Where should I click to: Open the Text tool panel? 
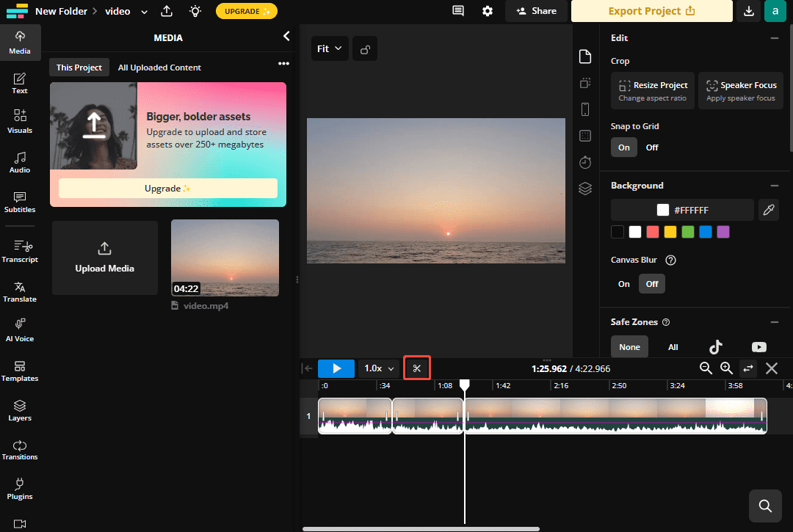click(x=20, y=84)
